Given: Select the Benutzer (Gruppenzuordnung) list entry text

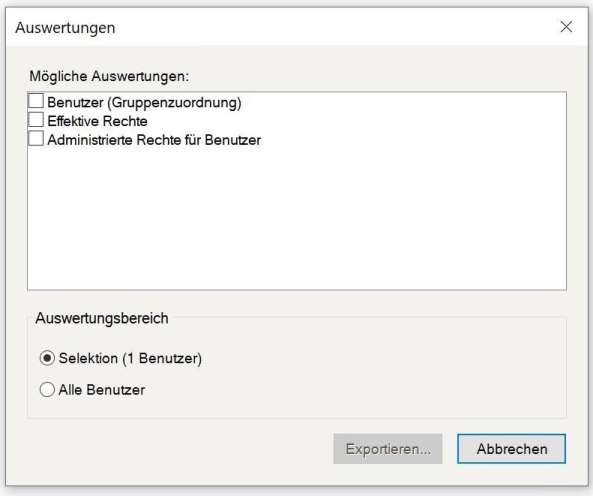Looking at the screenshot, I should [x=144, y=102].
